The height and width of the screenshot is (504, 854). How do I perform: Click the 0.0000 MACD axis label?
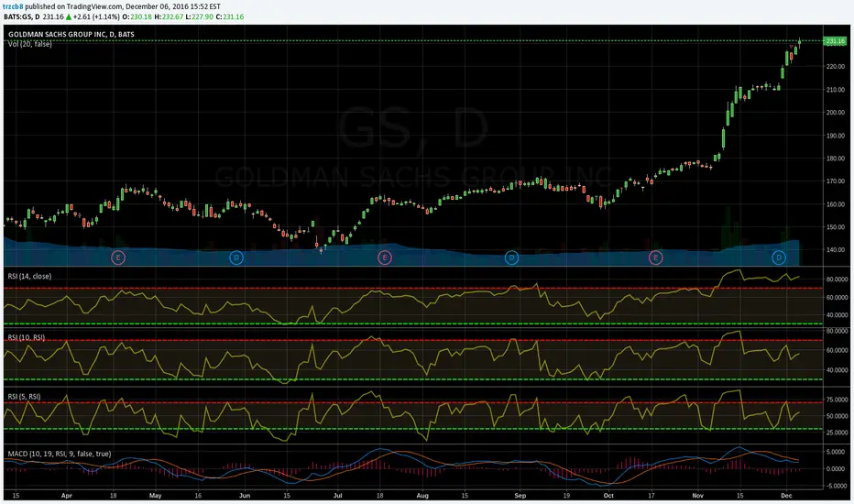pyautogui.click(x=836, y=468)
